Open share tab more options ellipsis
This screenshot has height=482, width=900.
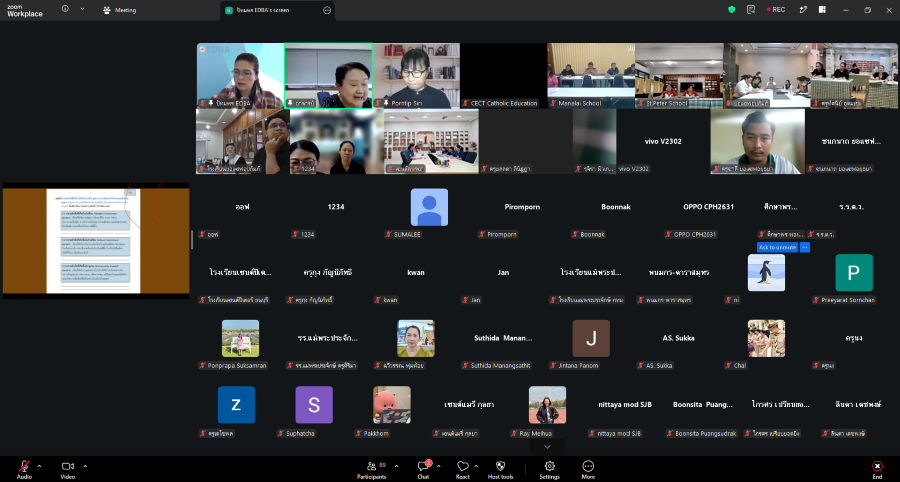327,10
